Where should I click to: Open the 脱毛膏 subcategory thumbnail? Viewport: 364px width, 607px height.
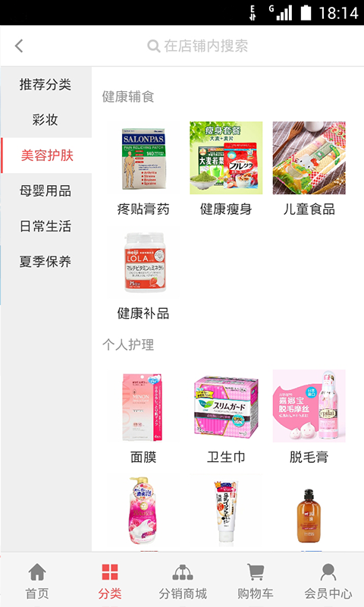coord(309,406)
